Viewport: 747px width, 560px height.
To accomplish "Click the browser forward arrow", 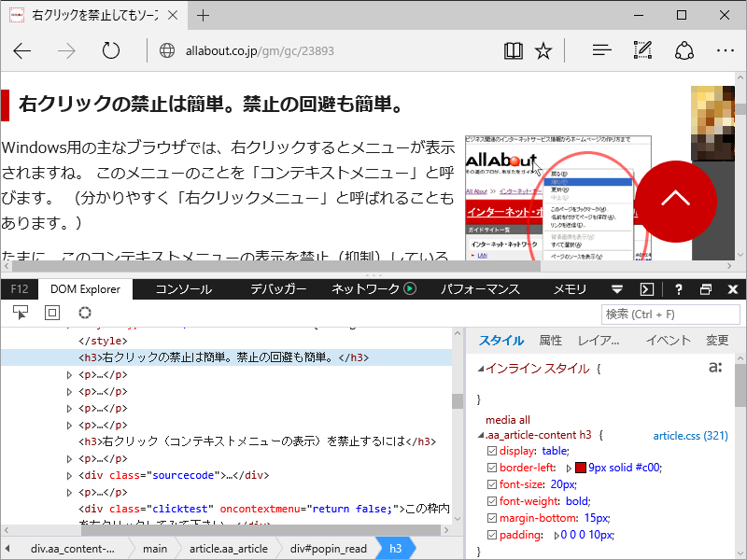I will [x=66, y=50].
